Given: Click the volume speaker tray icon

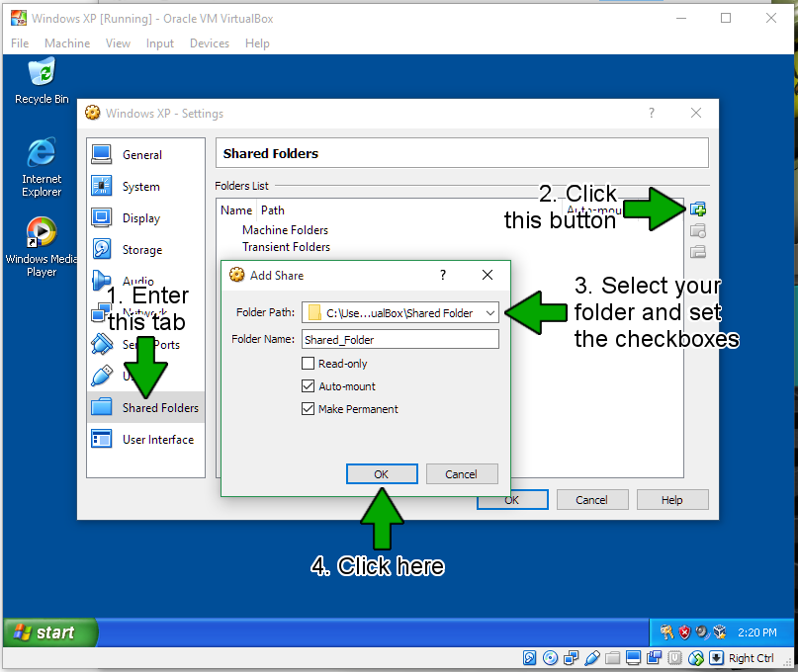Looking at the screenshot, I should coord(702,632).
